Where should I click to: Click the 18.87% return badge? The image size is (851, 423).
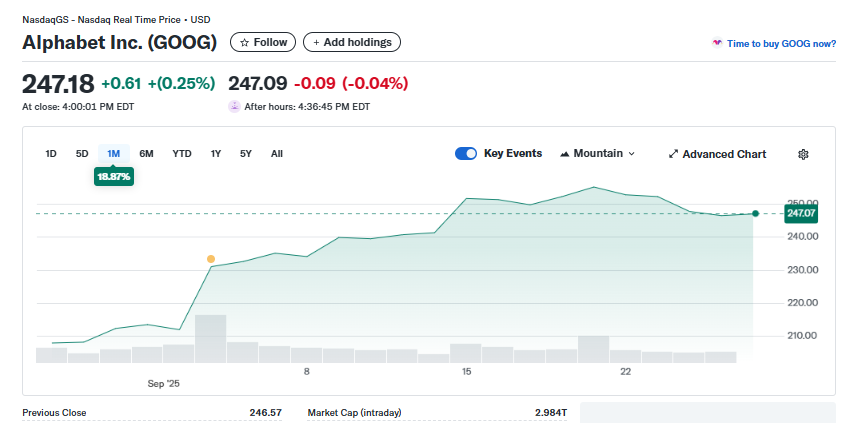113,176
